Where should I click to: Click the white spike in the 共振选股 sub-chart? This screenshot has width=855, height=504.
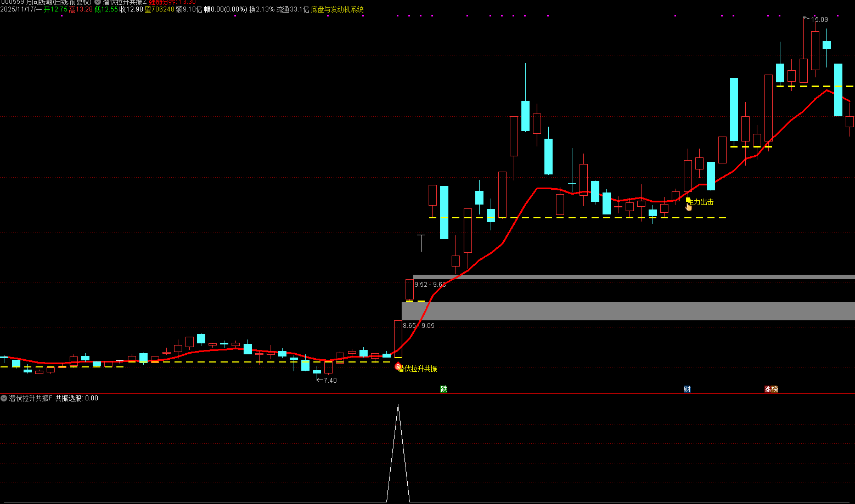[x=398, y=453]
